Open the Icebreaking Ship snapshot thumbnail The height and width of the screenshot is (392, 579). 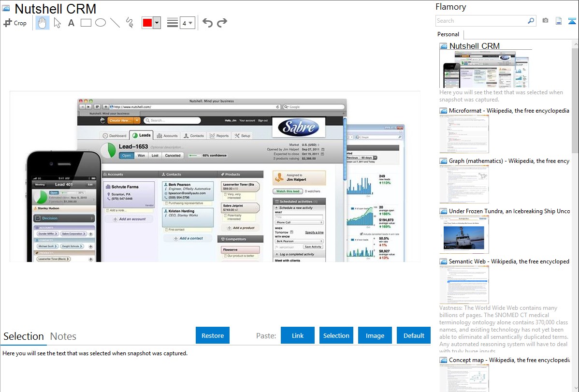point(464,234)
